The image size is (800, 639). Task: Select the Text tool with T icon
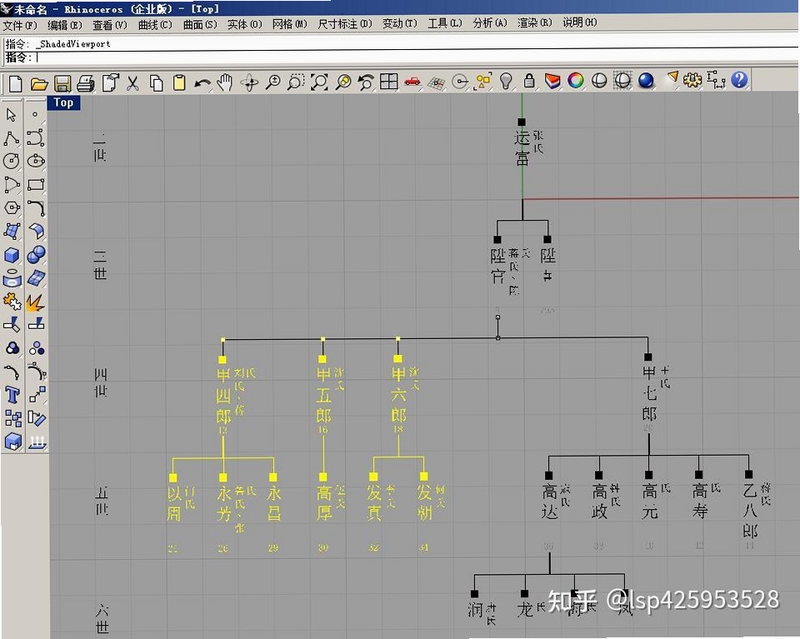[x=12, y=395]
